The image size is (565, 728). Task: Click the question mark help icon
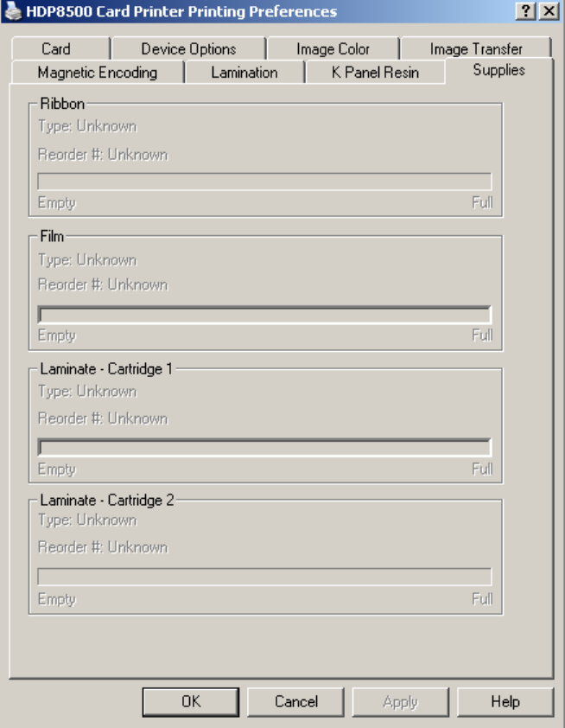coord(525,10)
